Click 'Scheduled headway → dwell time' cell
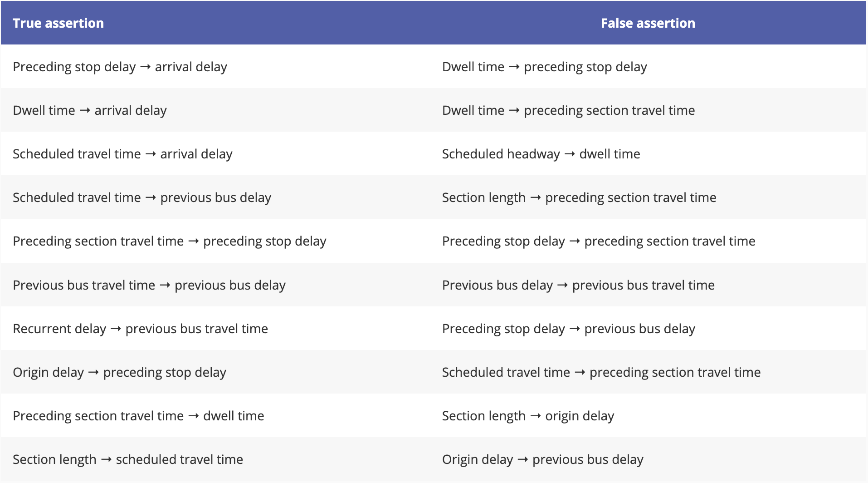Image resolution: width=868 pixels, height=483 pixels. coord(541,154)
